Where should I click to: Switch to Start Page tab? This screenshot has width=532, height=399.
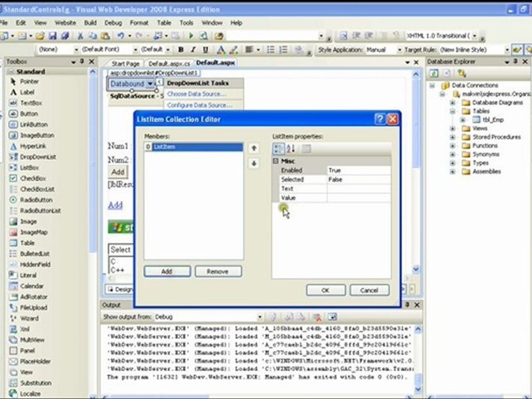tap(125, 63)
